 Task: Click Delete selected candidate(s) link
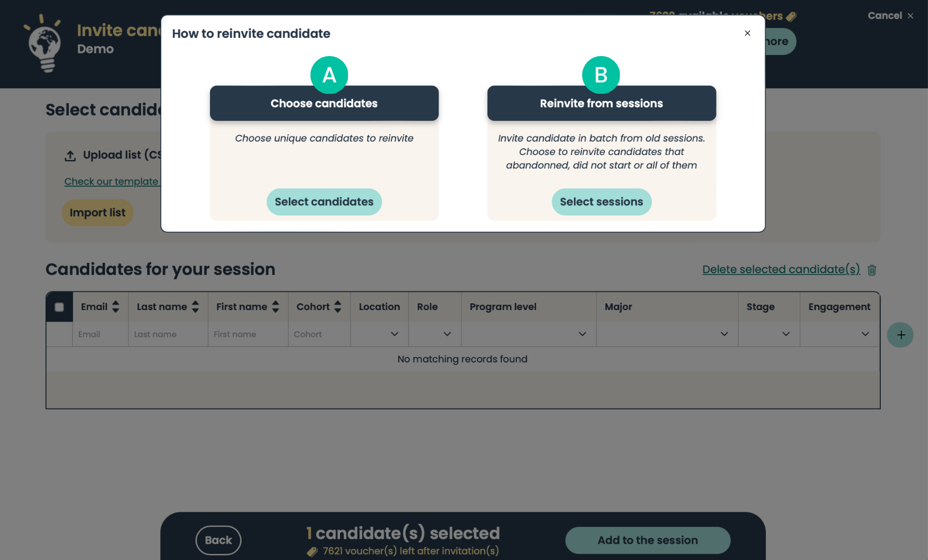click(x=781, y=270)
